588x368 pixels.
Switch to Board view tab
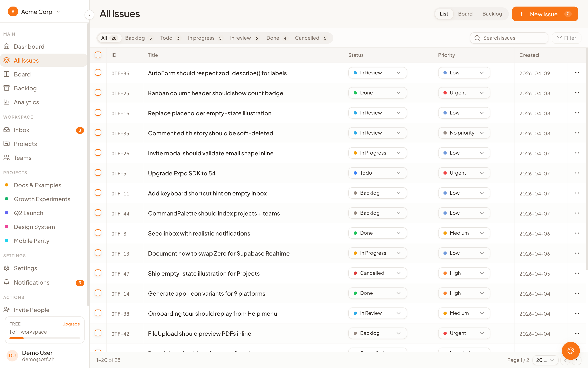coord(465,14)
